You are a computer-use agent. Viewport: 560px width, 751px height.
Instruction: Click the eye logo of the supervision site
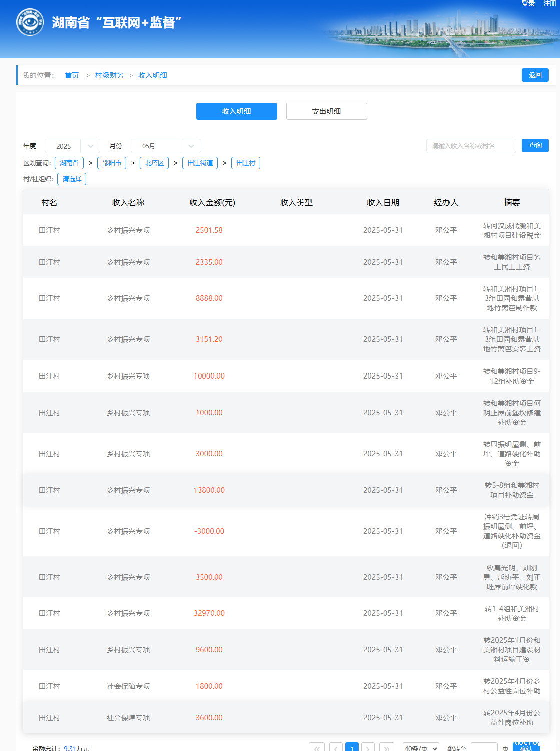pyautogui.click(x=30, y=22)
